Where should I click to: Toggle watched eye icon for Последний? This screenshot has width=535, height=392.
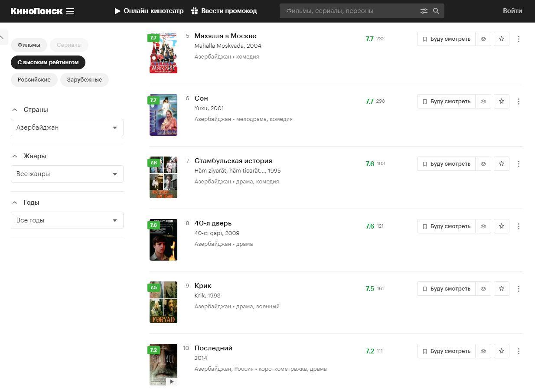[483, 351]
